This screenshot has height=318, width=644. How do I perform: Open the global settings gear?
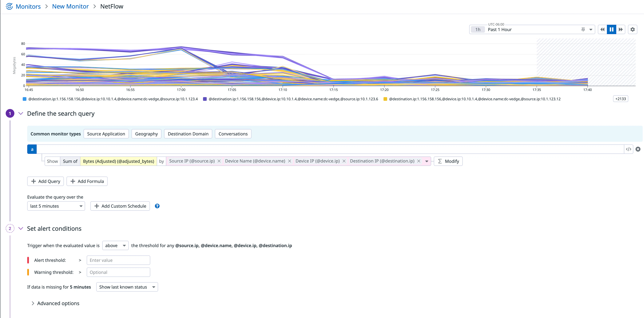[x=633, y=29]
